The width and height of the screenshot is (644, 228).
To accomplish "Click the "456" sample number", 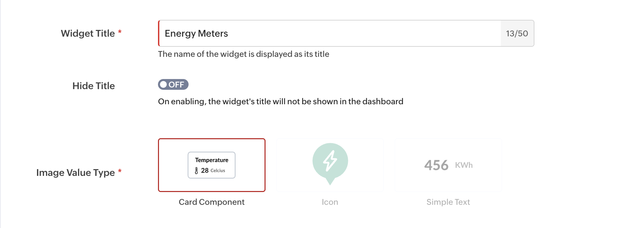I will (436, 165).
